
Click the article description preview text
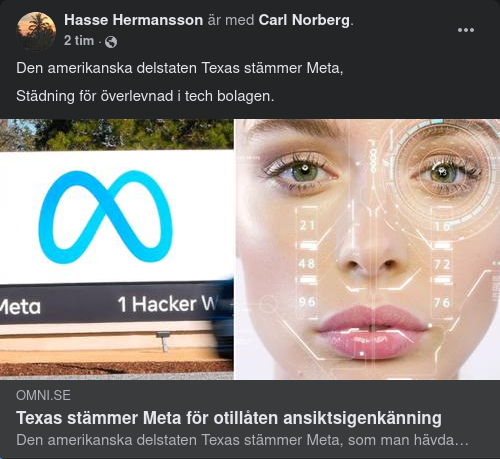(242, 440)
